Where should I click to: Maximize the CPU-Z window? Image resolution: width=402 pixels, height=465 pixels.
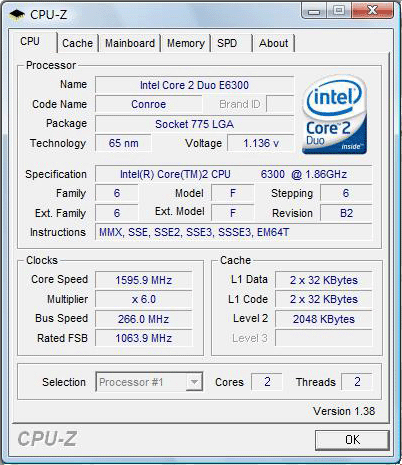coord(339,11)
